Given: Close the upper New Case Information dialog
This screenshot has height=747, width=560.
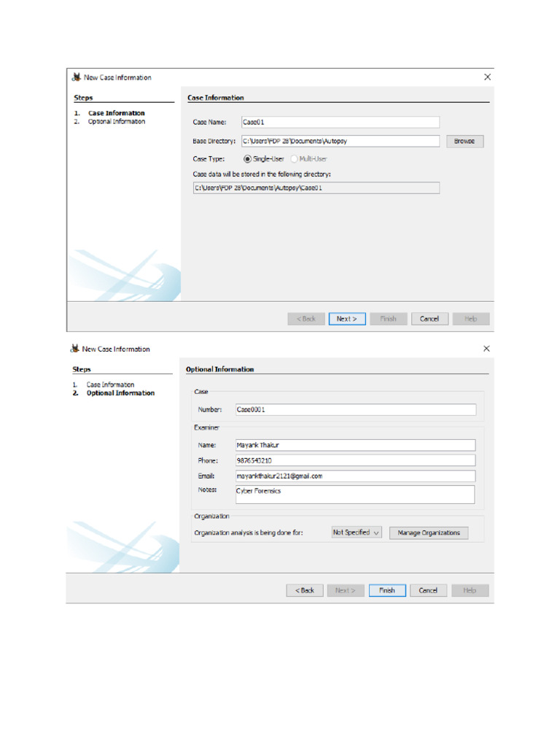Looking at the screenshot, I should [487, 77].
